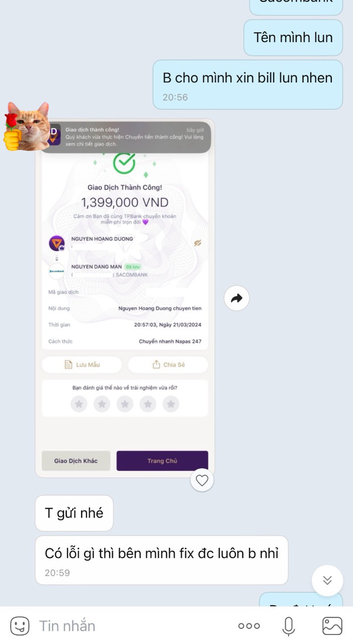Toggle the hidden account eye icon

pyautogui.click(x=198, y=243)
